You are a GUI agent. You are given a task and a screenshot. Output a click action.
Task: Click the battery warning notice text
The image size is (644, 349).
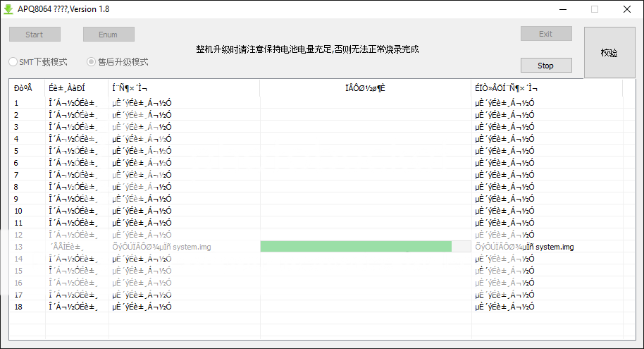[307, 49]
